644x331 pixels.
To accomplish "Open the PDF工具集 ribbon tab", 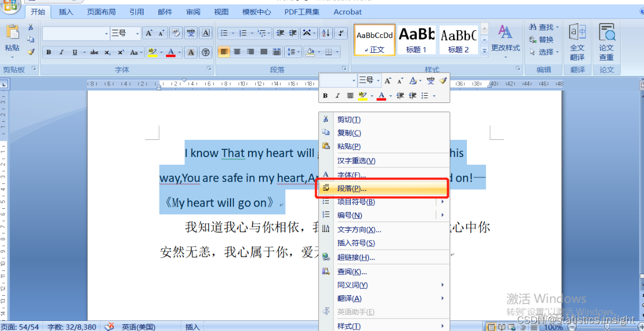I will tap(302, 12).
